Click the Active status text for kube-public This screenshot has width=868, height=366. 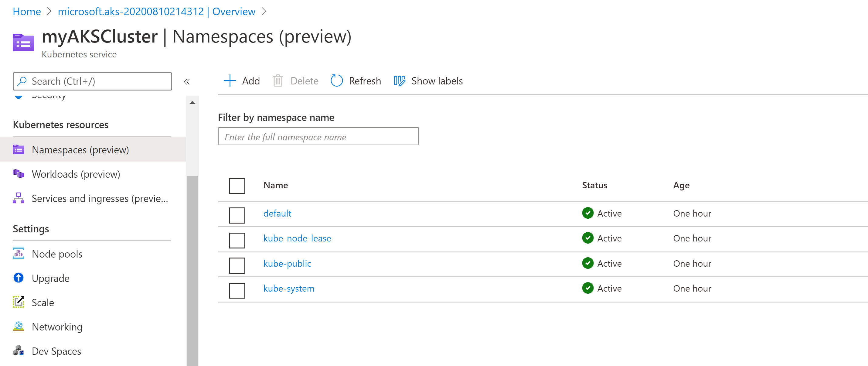click(x=609, y=263)
